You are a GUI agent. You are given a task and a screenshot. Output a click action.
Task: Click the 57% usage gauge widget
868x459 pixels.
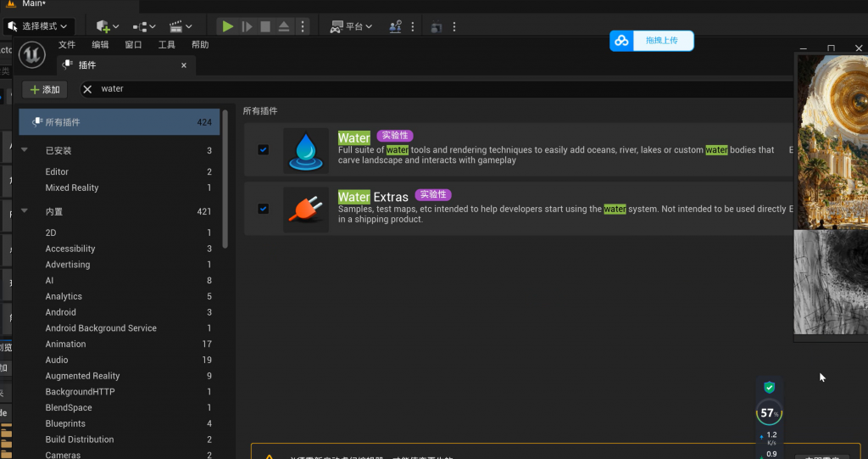(769, 413)
